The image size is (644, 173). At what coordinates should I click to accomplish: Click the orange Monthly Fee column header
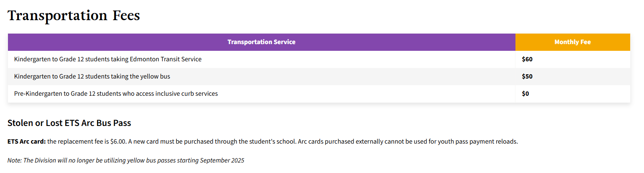click(x=572, y=42)
